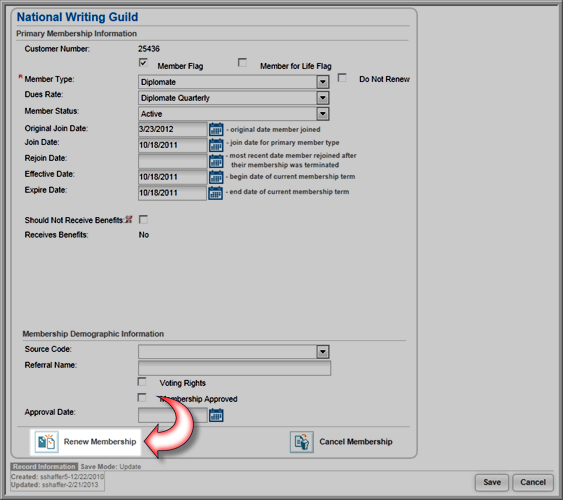
Task: Click Save Mode: Update status text
Action: (x=111, y=467)
